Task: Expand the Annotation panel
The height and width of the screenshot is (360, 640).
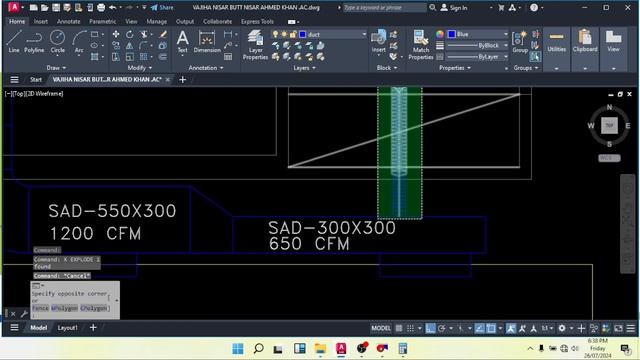Action: click(x=206, y=68)
